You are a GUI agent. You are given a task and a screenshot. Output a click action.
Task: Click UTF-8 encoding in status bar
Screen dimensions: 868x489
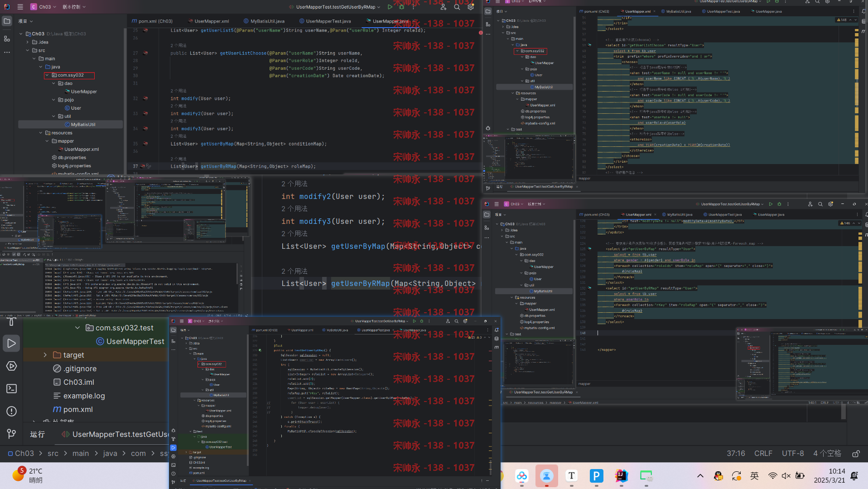(793, 454)
